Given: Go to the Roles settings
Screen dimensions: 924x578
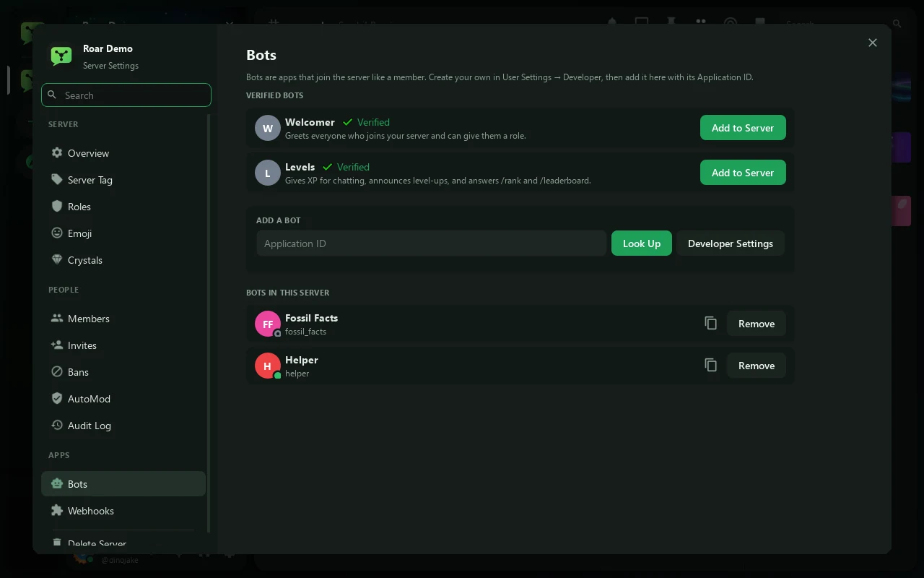Looking at the screenshot, I should click(x=123, y=207).
